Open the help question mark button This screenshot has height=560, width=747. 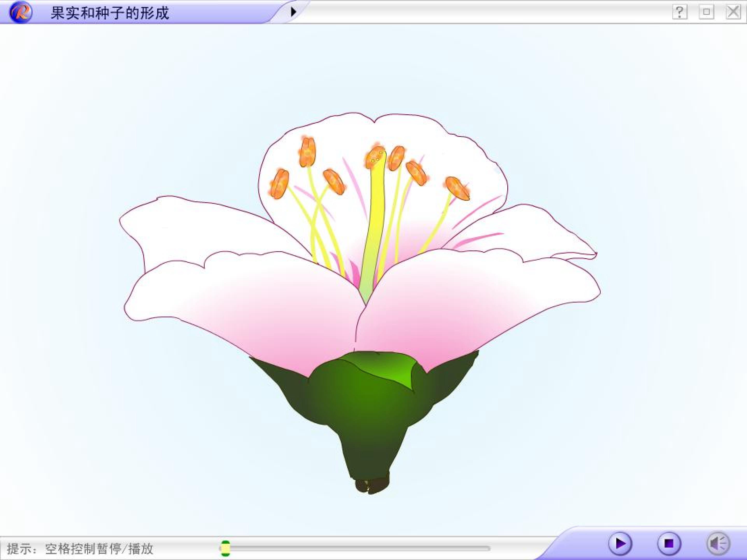(x=680, y=12)
